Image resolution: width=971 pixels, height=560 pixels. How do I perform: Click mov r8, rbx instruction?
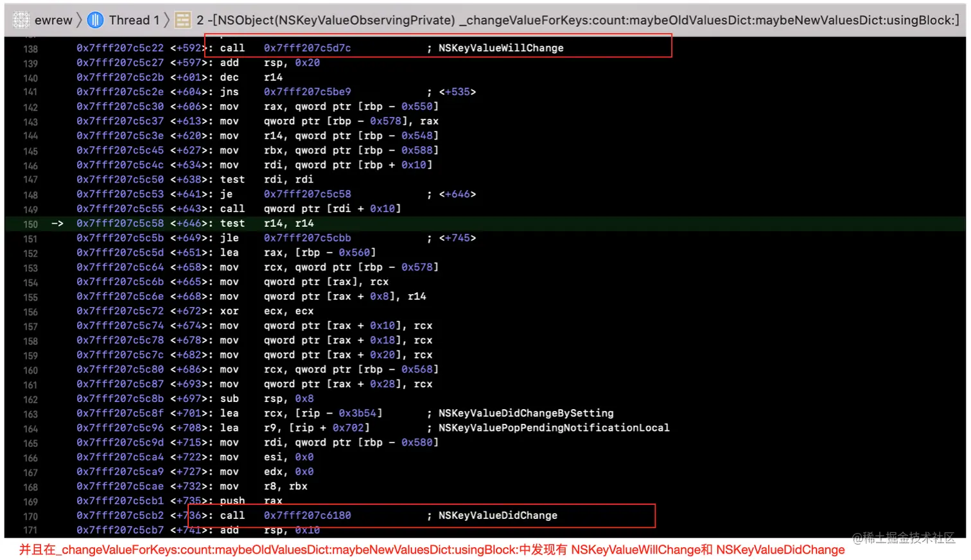click(x=264, y=487)
